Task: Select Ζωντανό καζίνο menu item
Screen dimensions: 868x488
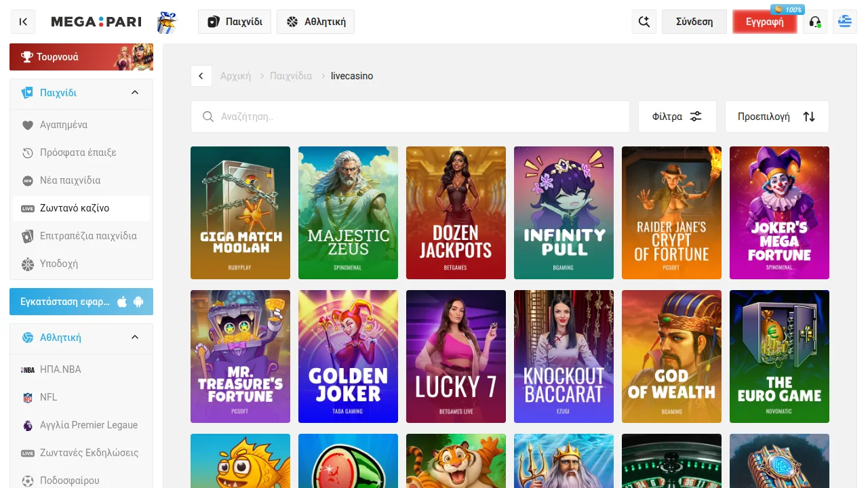Action: click(81, 208)
